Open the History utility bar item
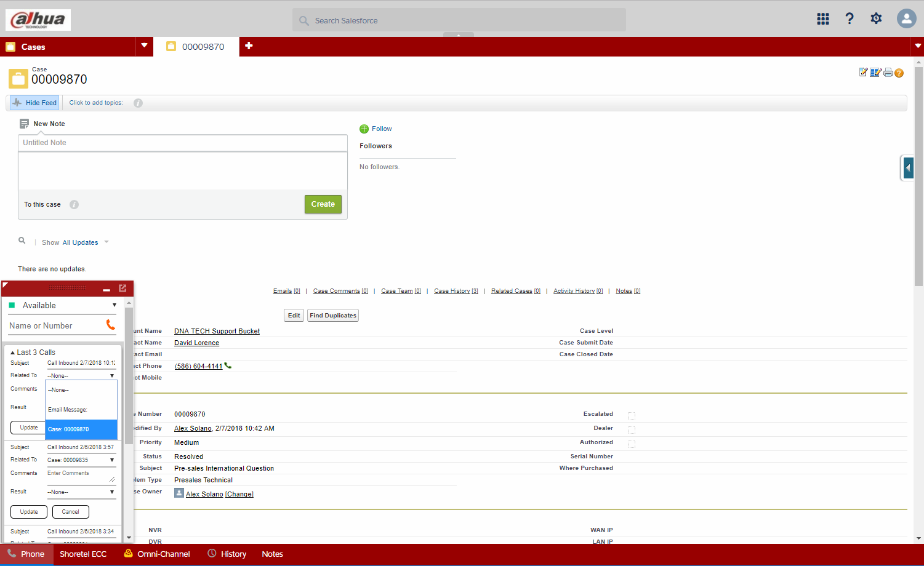This screenshot has height=566, width=924. [x=227, y=554]
